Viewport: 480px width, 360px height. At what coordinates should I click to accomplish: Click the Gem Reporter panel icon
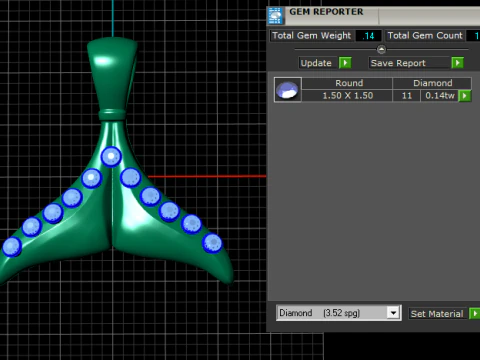[x=275, y=16]
